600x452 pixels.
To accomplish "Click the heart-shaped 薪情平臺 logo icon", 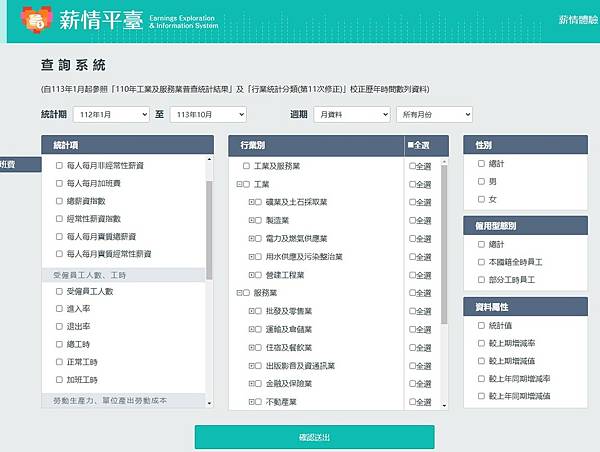I will (37, 20).
